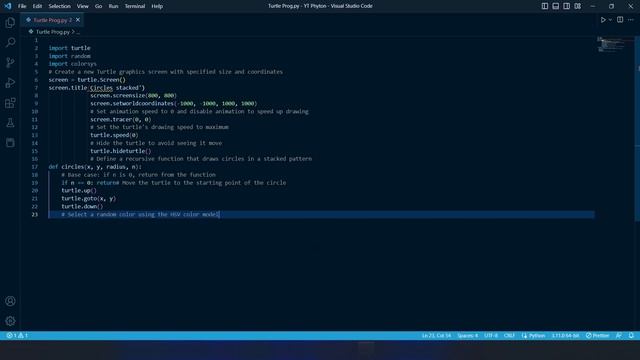
Task: Toggle the bottom panel layout
Action: click(x=556, y=6)
